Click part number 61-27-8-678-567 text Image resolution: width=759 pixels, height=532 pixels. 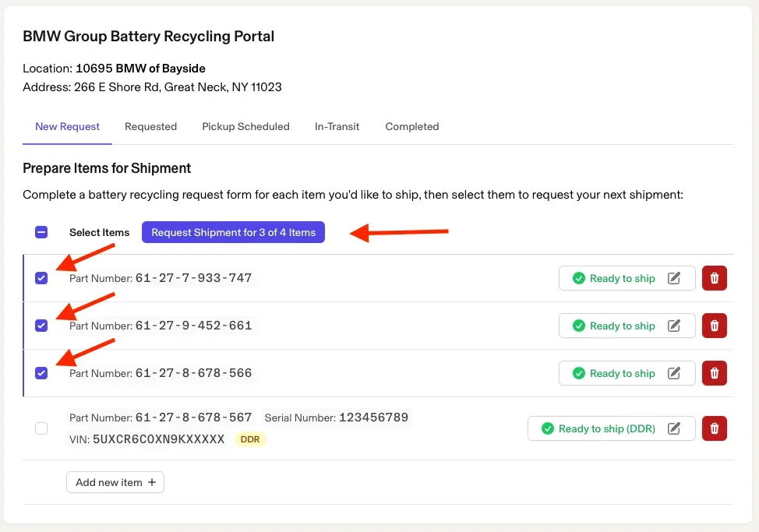coord(193,417)
